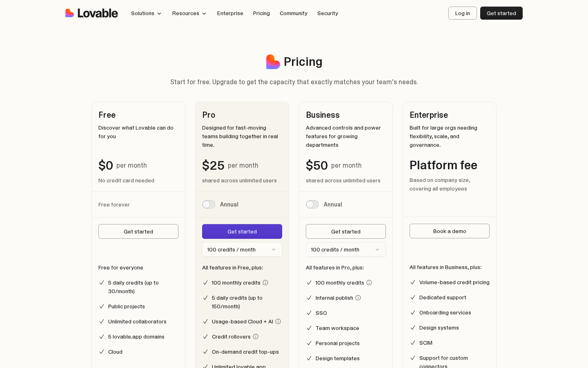588x368 pixels.
Task: Click Get started under the Free plan
Action: [138, 231]
